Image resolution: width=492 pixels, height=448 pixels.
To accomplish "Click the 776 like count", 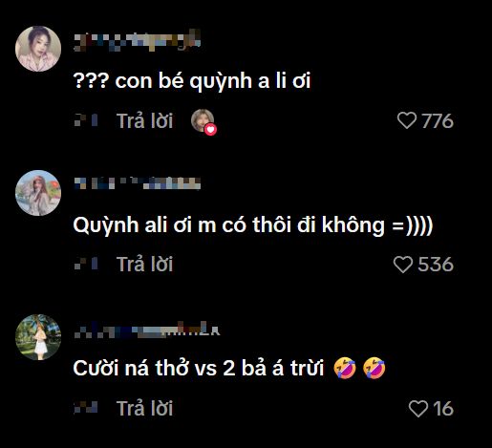I will coord(438,121).
